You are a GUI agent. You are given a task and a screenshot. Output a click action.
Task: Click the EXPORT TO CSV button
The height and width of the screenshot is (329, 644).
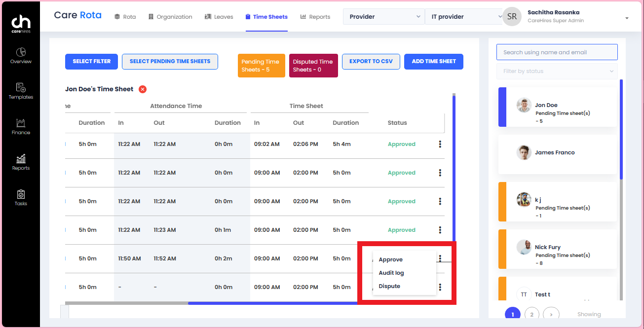tap(371, 61)
